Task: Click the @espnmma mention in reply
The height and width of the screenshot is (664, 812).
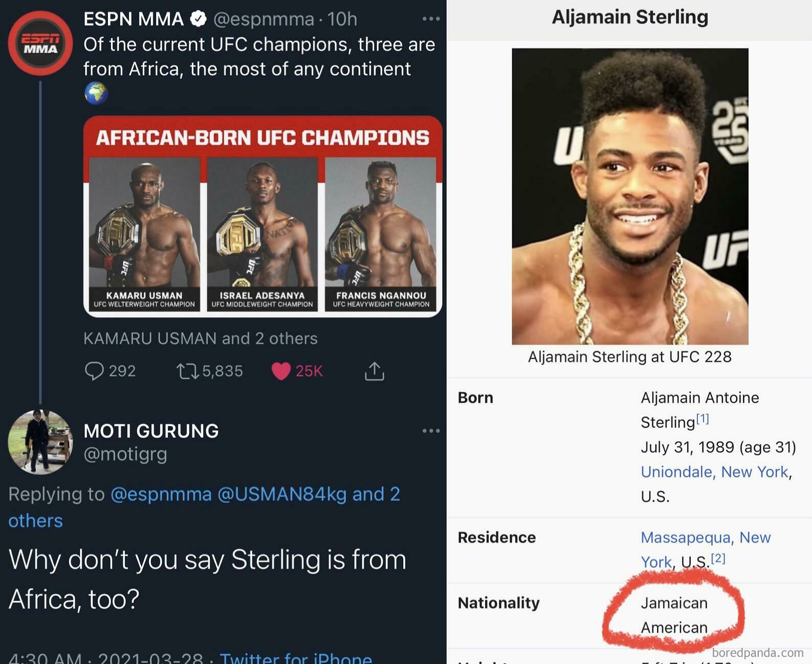Action: (161, 494)
